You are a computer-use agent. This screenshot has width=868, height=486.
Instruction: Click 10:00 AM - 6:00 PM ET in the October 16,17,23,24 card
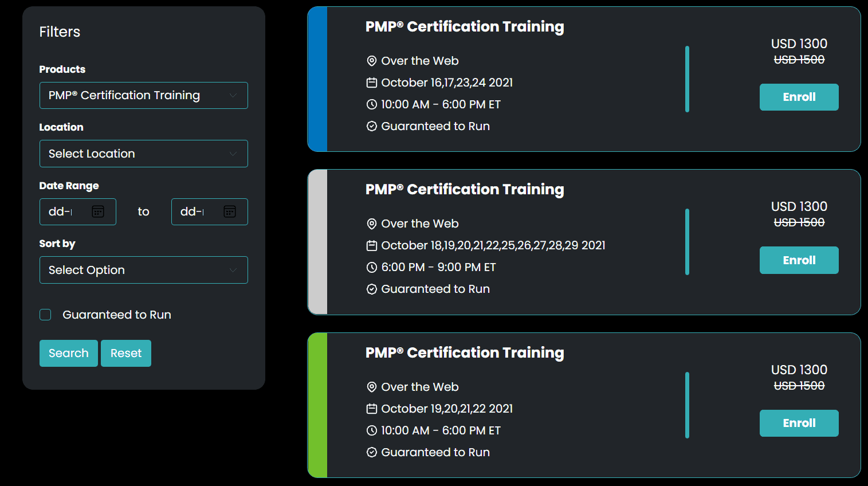441,104
